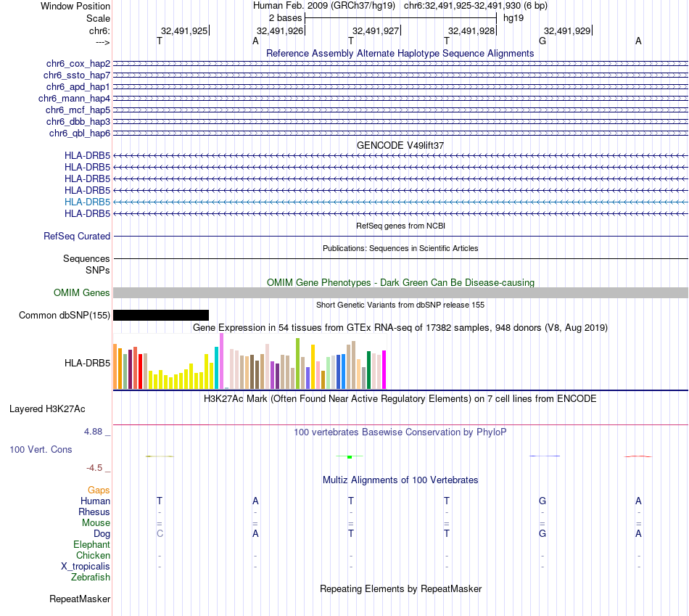
Task: Click the Window Position label
Action: pos(75,6)
